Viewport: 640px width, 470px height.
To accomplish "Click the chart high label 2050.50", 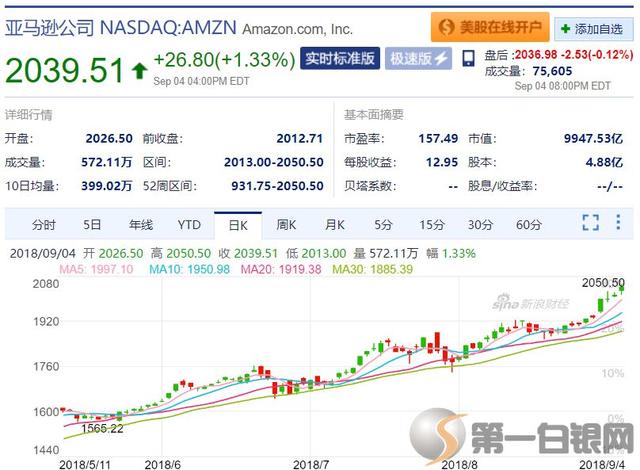I will 603,282.
